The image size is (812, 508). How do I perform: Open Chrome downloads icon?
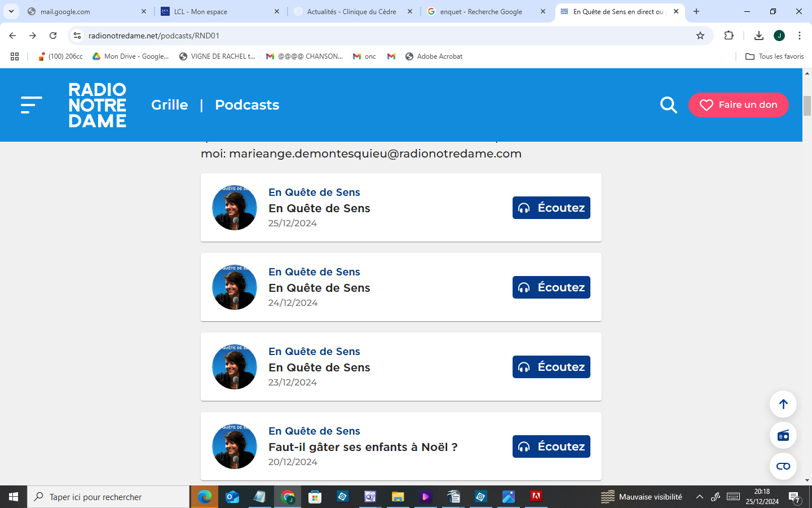759,36
